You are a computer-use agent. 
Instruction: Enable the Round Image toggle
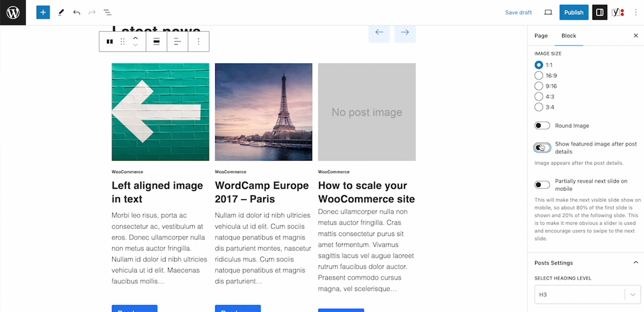coord(542,125)
